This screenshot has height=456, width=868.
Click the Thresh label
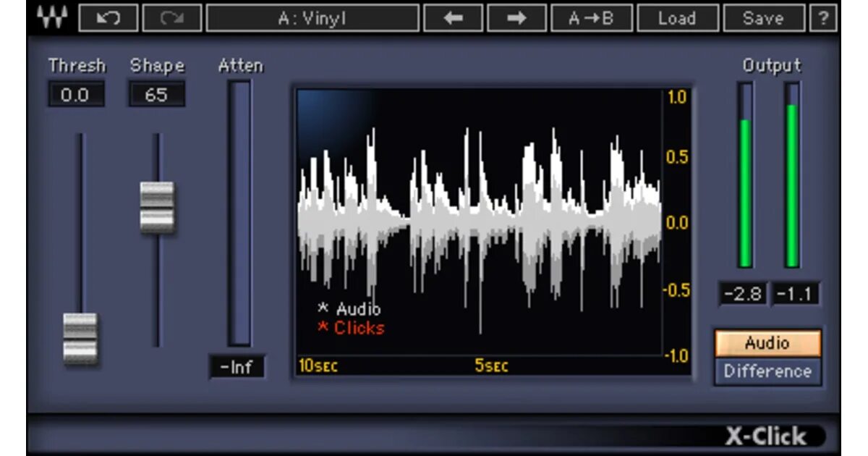77,66
